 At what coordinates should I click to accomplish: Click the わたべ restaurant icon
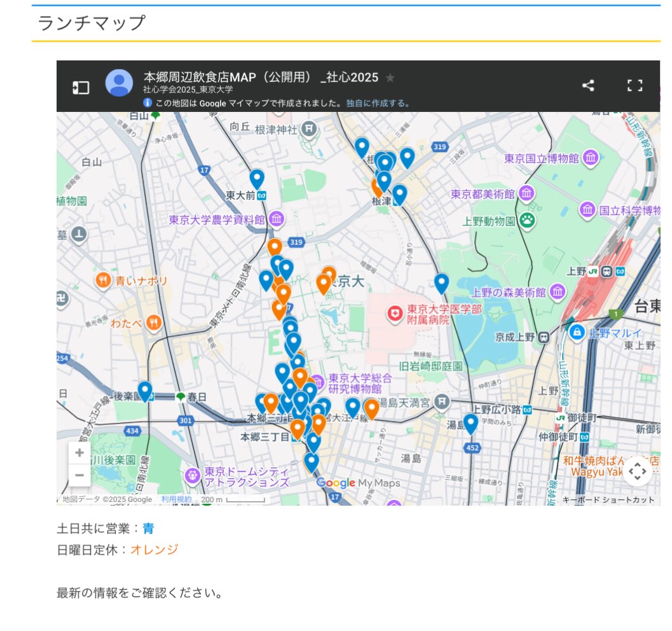click(153, 322)
